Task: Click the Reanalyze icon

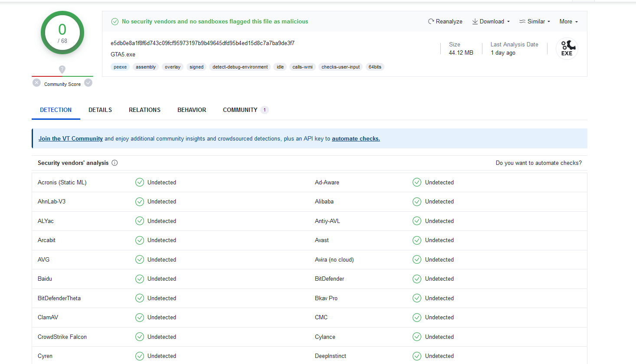Action: coord(431,21)
